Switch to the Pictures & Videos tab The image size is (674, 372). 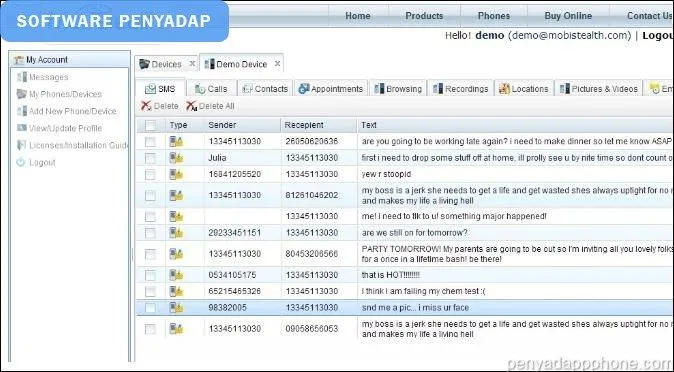coord(598,89)
